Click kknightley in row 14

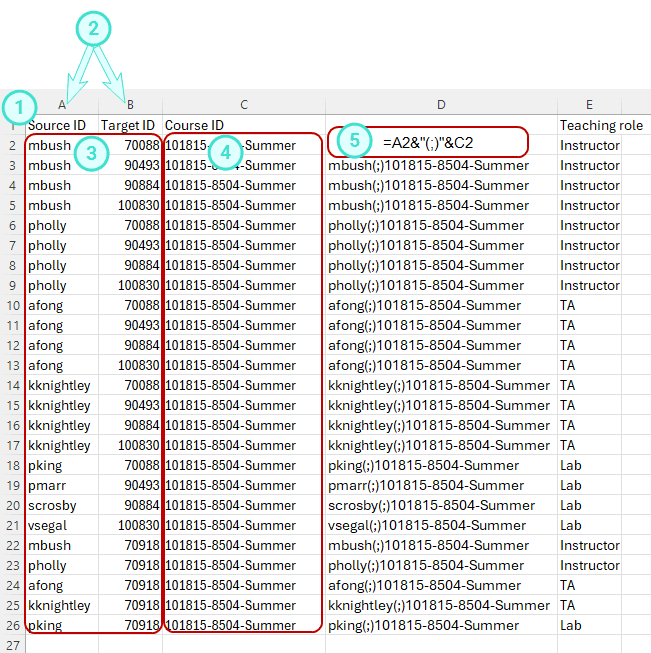(62, 385)
